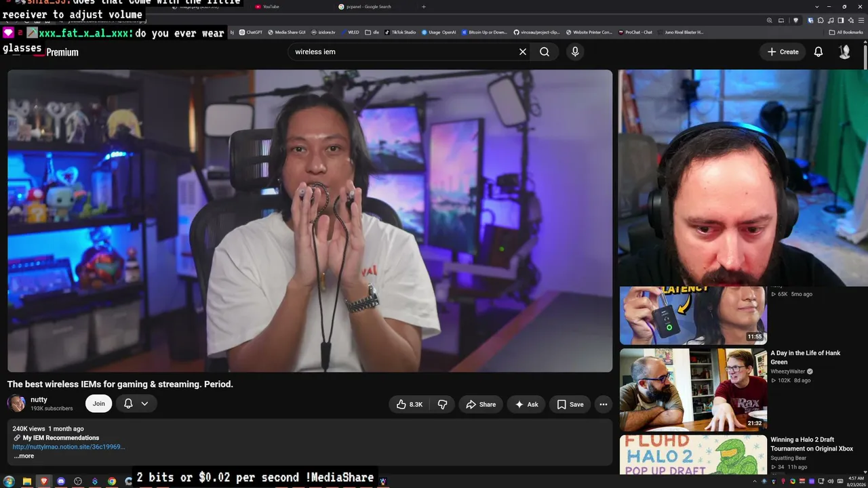The width and height of the screenshot is (868, 488).
Task: Go to the WheezyWaiter channel
Action: (787, 371)
